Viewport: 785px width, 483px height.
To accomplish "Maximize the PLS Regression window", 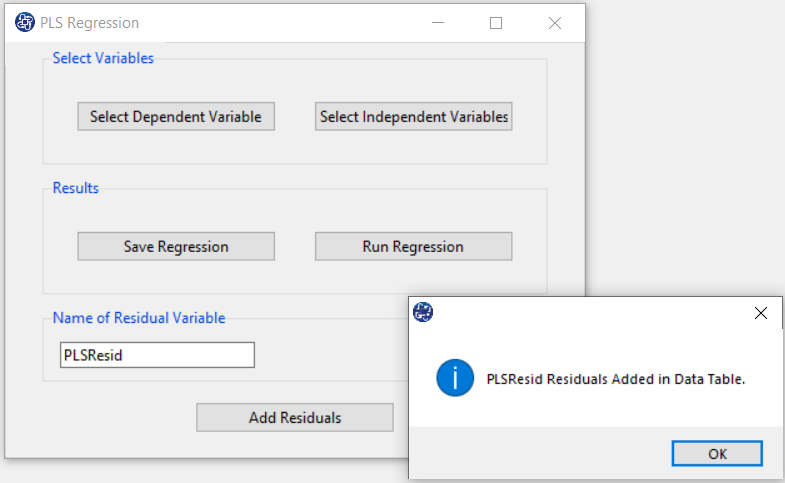I will (x=496, y=22).
